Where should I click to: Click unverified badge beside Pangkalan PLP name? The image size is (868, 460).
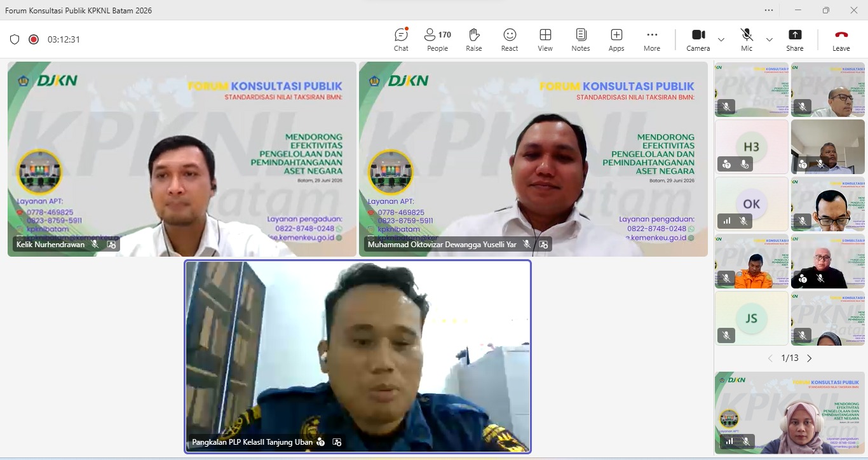(x=321, y=442)
